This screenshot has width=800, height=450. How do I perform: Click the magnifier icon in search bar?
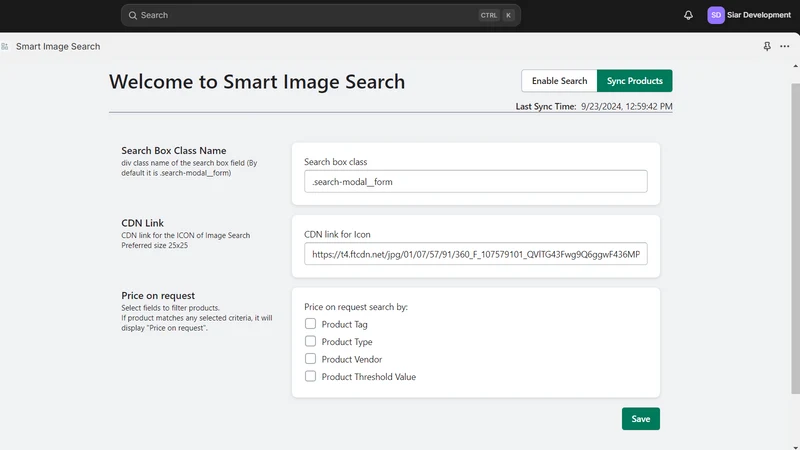(133, 15)
